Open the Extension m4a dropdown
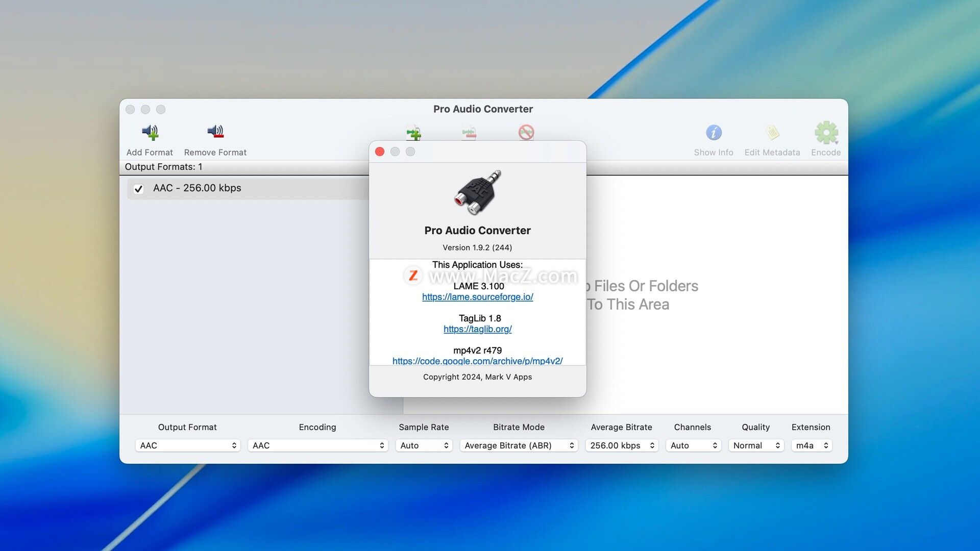This screenshot has width=980, height=551. pyautogui.click(x=812, y=445)
